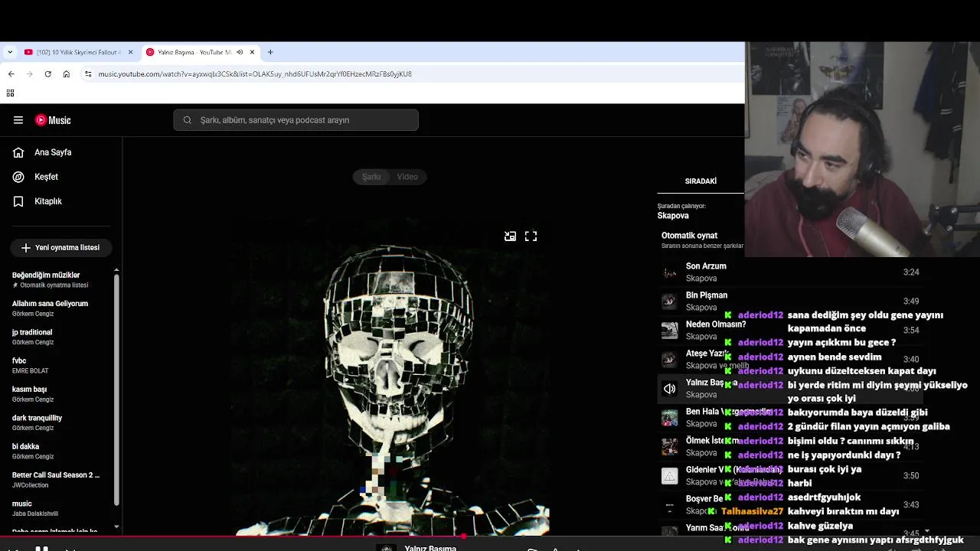This screenshot has width=980, height=551.
Task: Click the Ateşe Yaz queue thumbnail
Action: (670, 360)
